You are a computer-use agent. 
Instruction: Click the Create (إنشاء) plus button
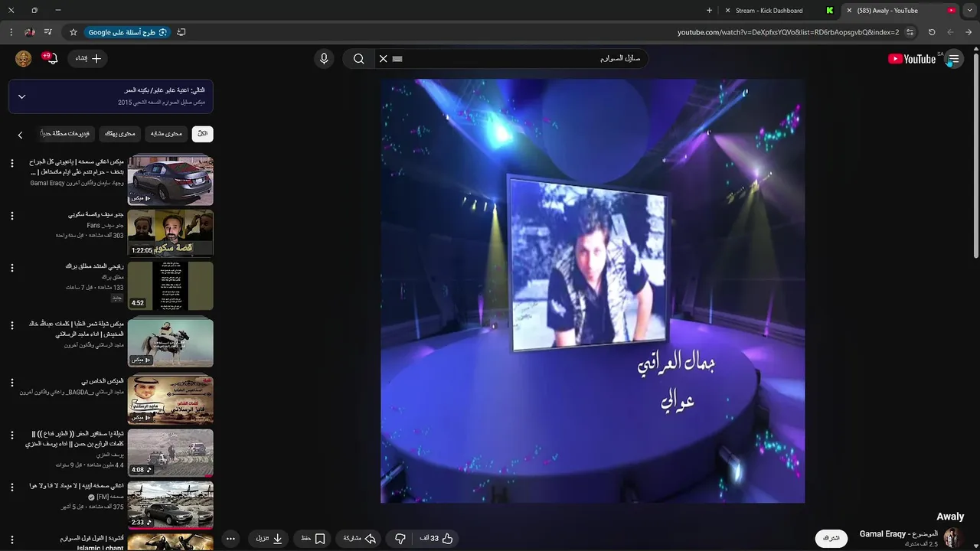[x=88, y=59]
